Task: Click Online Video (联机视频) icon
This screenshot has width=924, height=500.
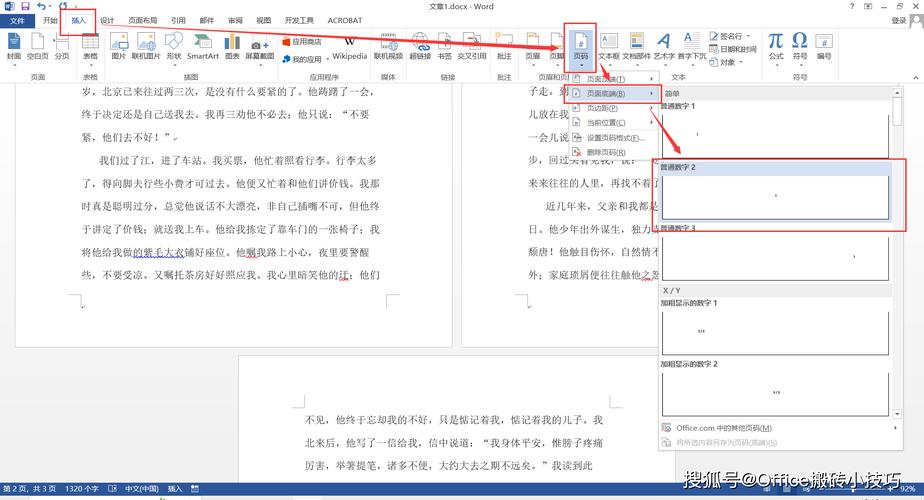Action: coord(388,47)
